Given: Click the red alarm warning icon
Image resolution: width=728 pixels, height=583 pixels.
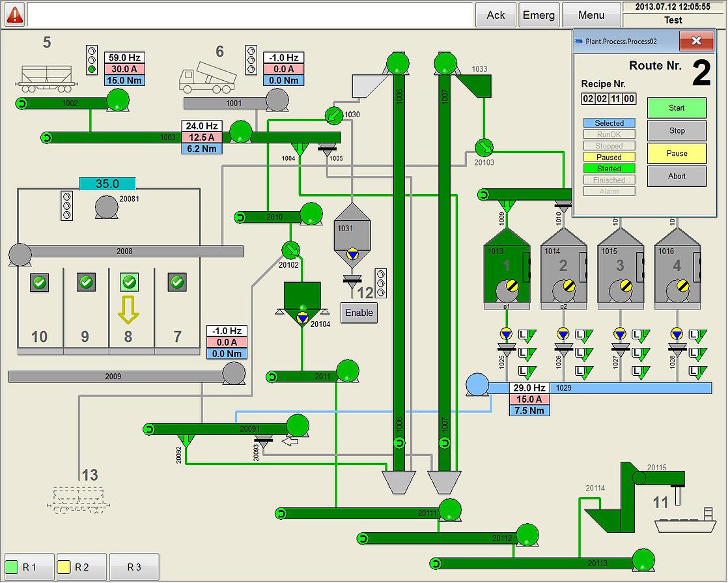Looking at the screenshot, I should pos(14,14).
